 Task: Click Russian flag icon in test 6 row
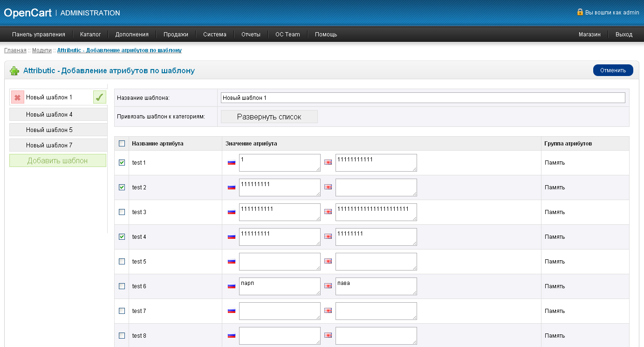[232, 286]
